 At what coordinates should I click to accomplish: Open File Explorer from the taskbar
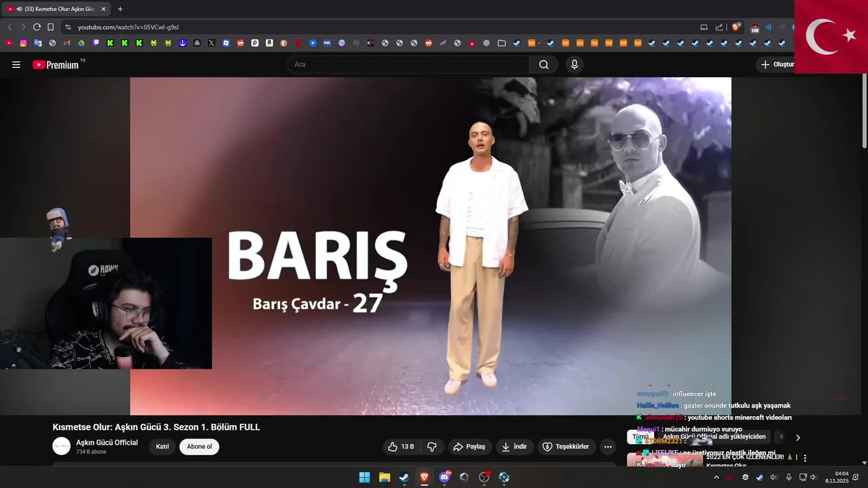pyautogui.click(x=384, y=477)
